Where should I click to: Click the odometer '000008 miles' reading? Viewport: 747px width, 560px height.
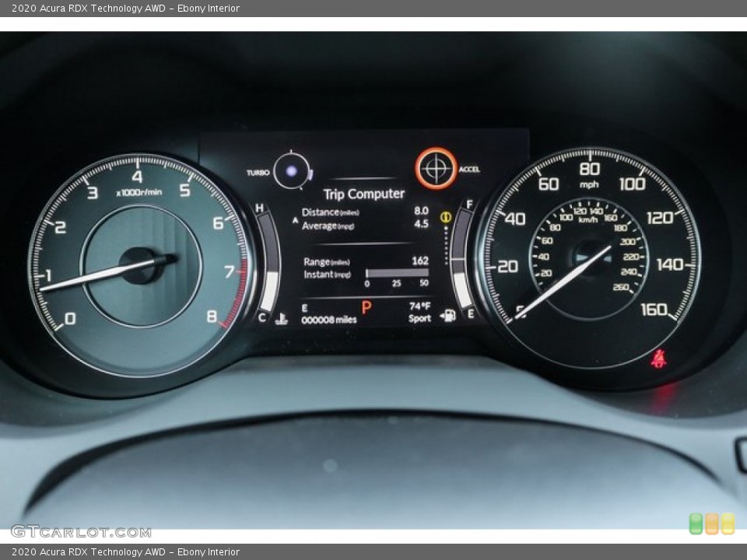click(328, 320)
